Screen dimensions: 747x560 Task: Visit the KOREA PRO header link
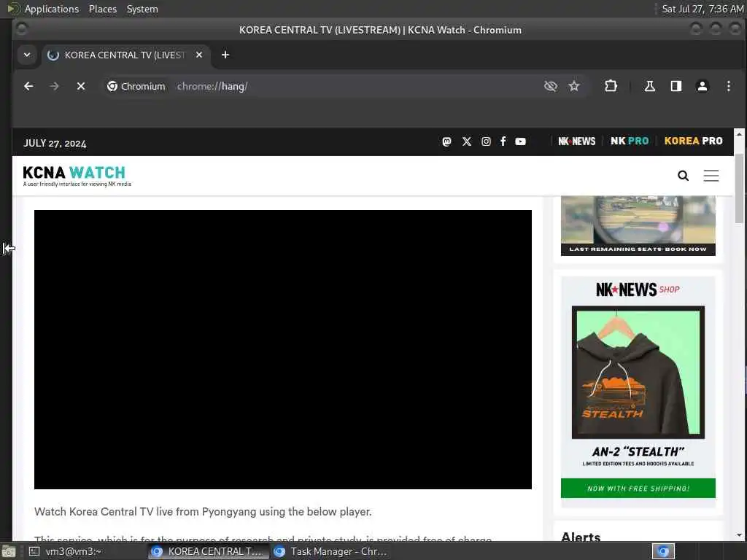[x=693, y=141]
